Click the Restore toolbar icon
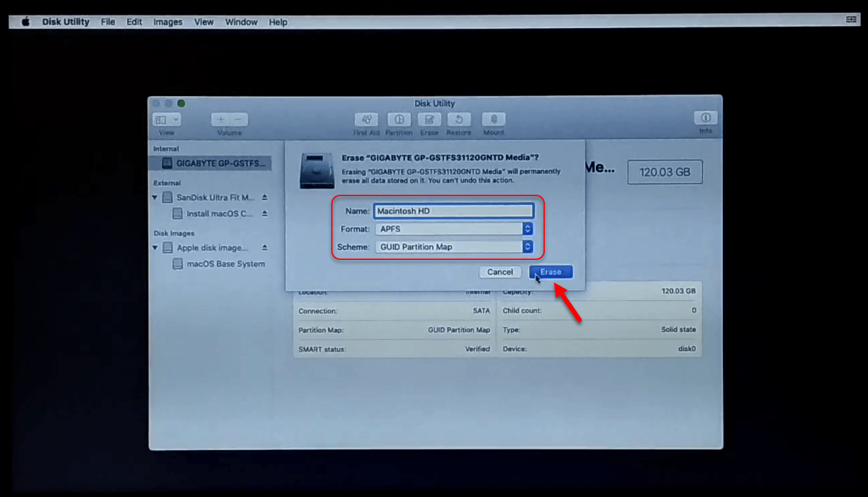The height and width of the screenshot is (497, 868). (x=459, y=119)
